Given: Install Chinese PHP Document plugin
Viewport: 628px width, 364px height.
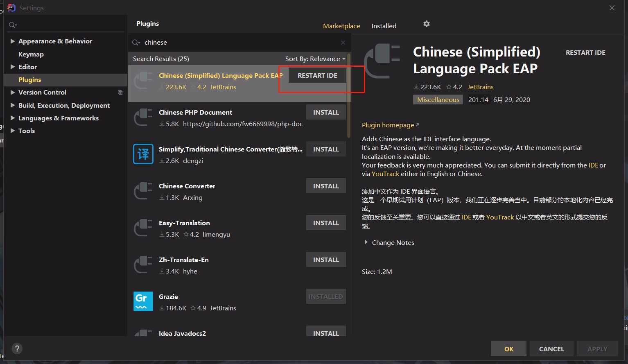Looking at the screenshot, I should click(326, 112).
